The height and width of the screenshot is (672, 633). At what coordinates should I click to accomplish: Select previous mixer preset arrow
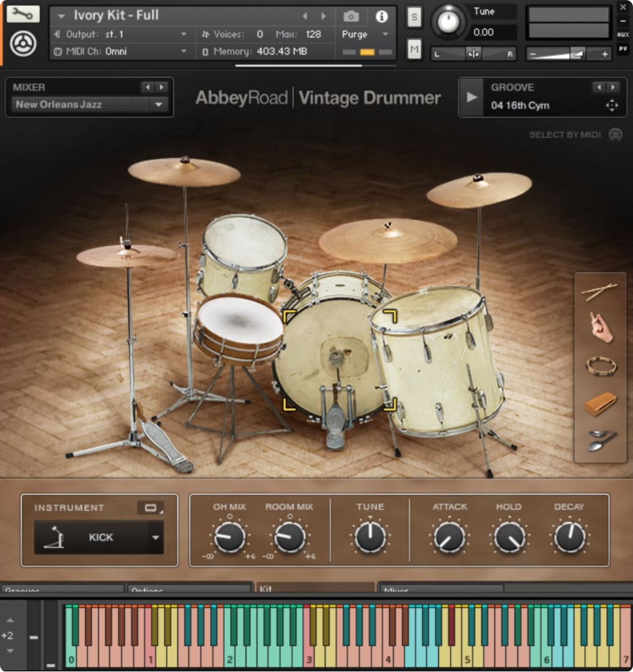[x=148, y=87]
